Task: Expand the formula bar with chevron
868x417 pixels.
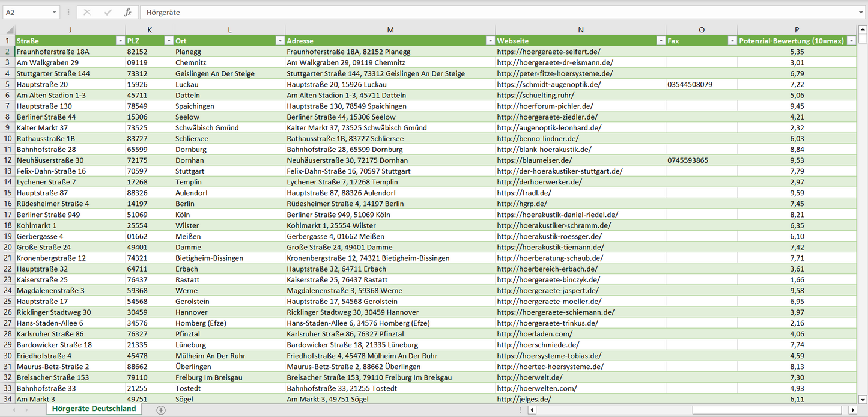Action: click(861, 12)
